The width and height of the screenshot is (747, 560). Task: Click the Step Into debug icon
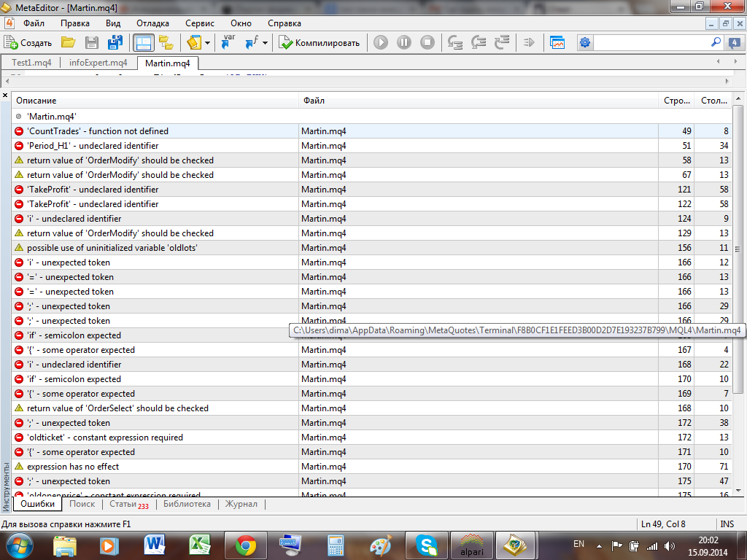click(x=455, y=43)
